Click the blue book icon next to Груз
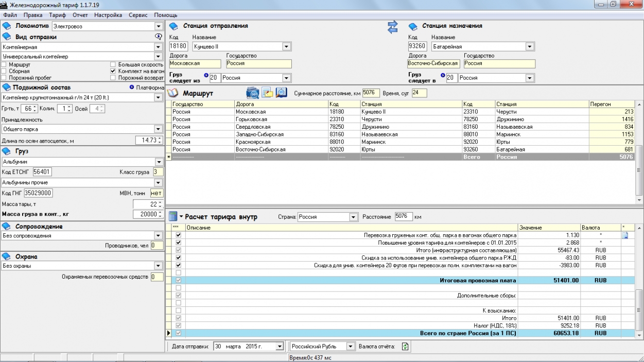Viewport: 644px width, 362px height. tap(7, 151)
